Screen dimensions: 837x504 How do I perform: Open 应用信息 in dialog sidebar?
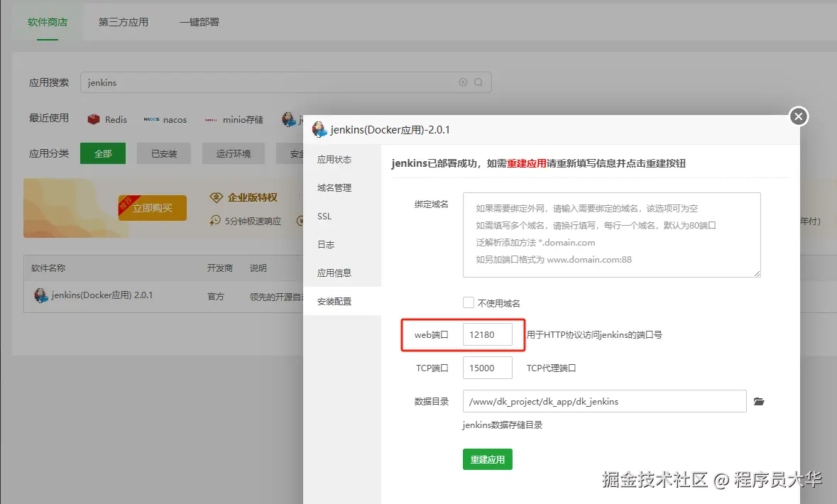coord(342,273)
